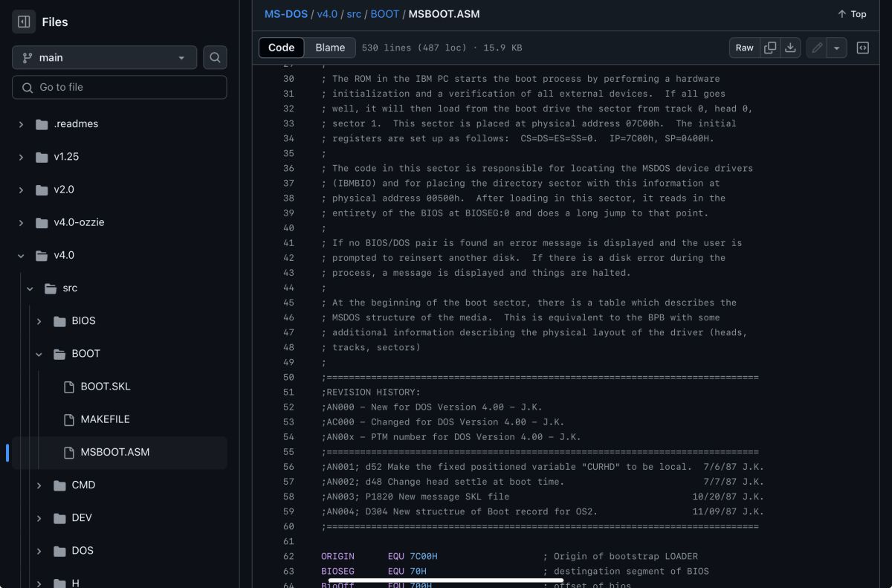The height and width of the screenshot is (588, 892).
Task: Click line number 36 in the gutter
Action: (x=288, y=168)
